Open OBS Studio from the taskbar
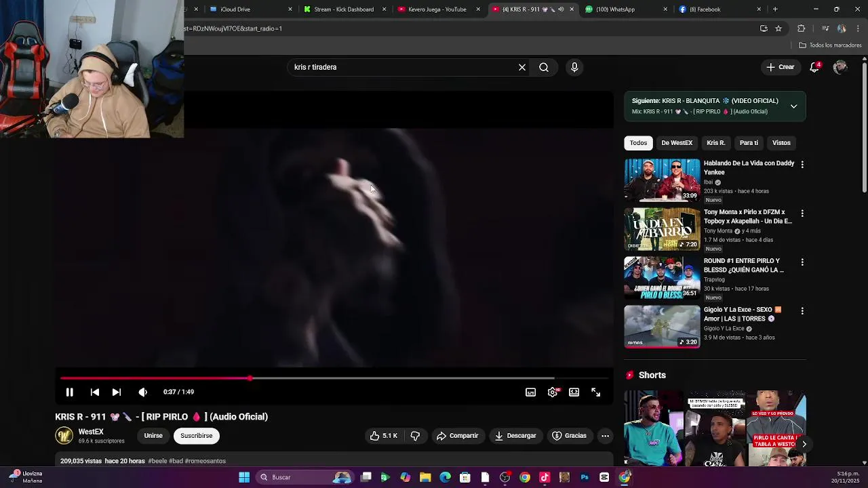Image resolution: width=868 pixels, height=488 pixels. 505,477
